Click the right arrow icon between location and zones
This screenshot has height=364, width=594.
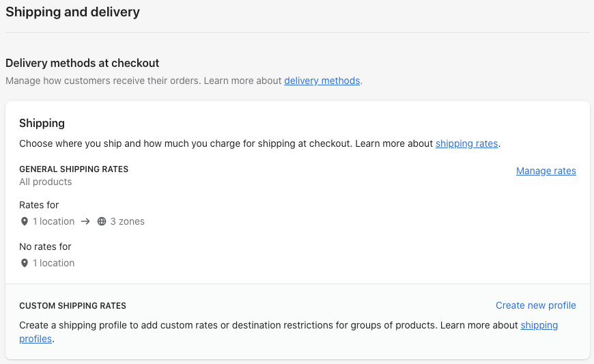[x=85, y=221]
